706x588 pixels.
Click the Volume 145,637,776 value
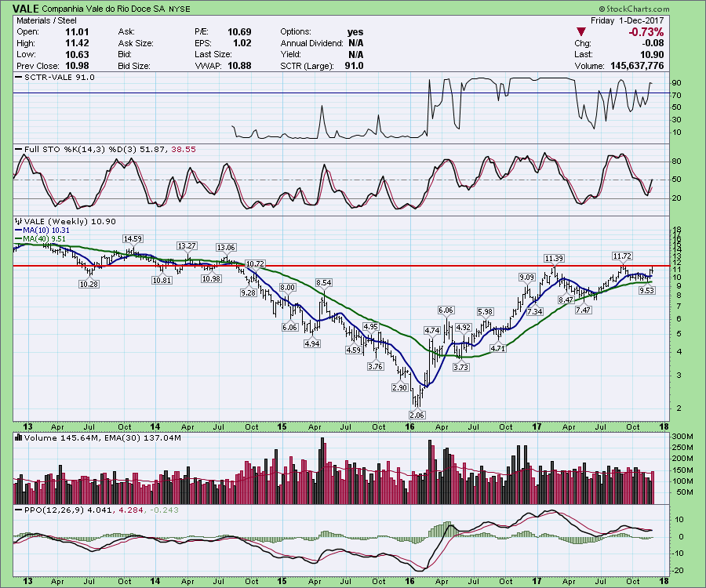[637, 66]
